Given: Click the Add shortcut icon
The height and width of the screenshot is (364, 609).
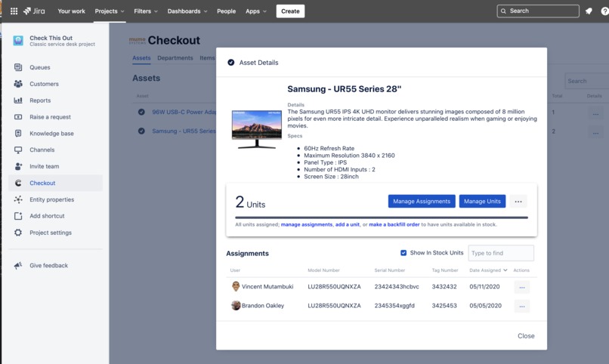Looking at the screenshot, I should click(18, 216).
